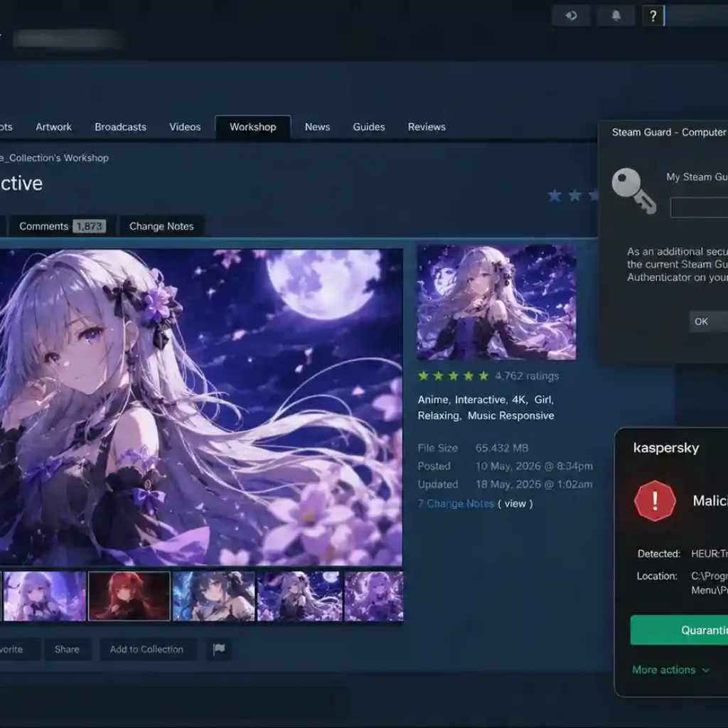Click Add to Collection button
Image resolution: width=728 pixels, height=728 pixels.
(146, 649)
